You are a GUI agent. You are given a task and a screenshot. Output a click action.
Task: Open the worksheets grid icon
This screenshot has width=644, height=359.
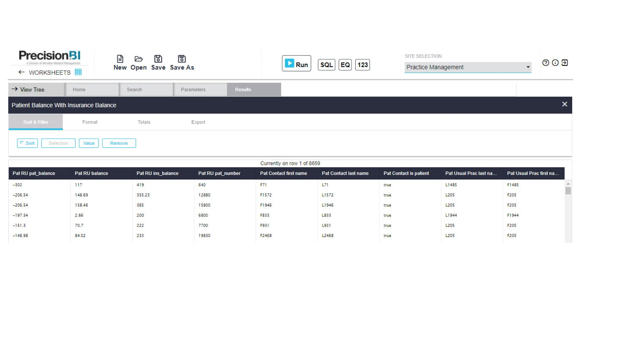click(x=78, y=72)
